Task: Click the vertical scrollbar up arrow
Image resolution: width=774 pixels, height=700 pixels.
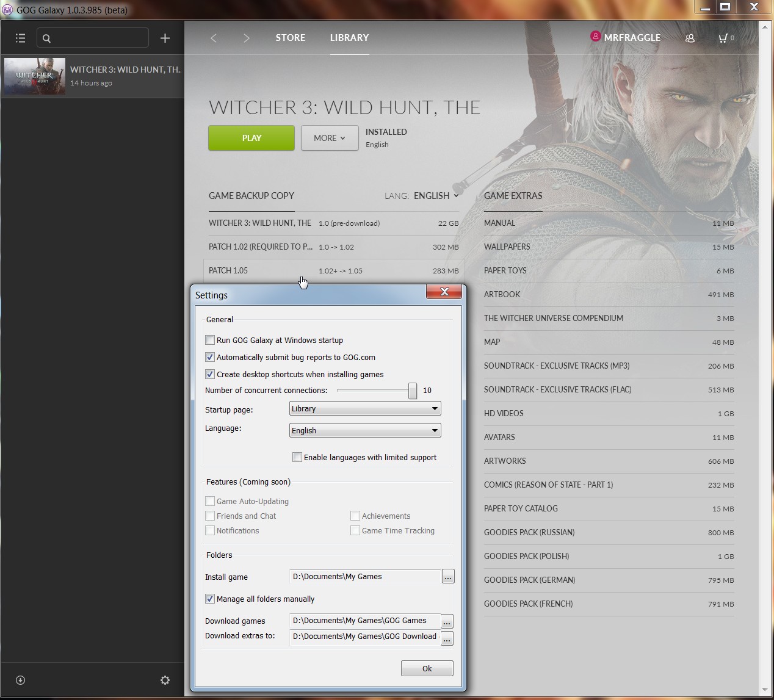Action: click(765, 27)
